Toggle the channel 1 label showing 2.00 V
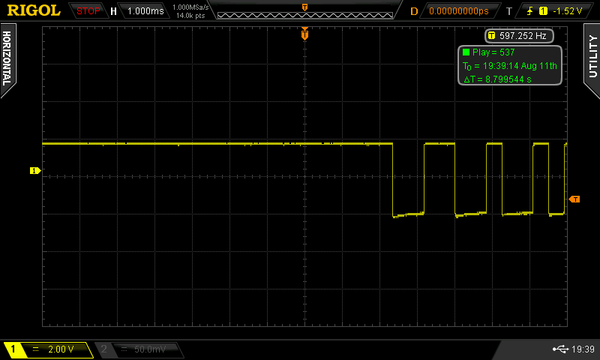Image resolution: width=600 pixels, height=360 pixels. click(48, 349)
